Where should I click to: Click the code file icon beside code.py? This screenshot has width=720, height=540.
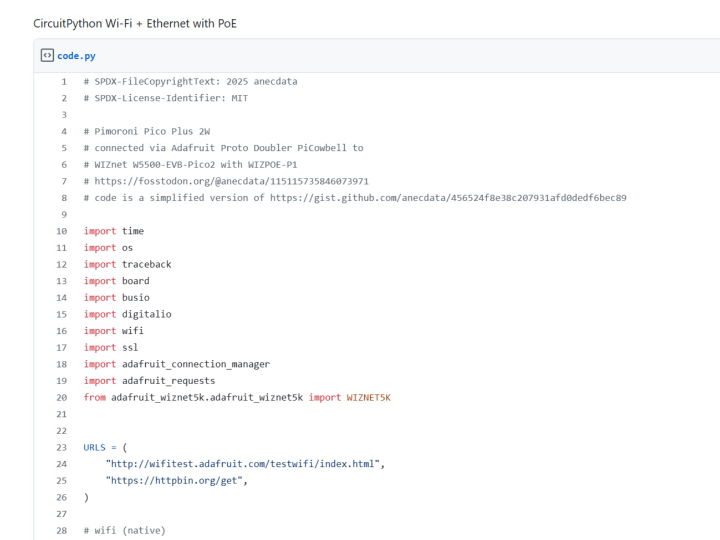[47, 56]
